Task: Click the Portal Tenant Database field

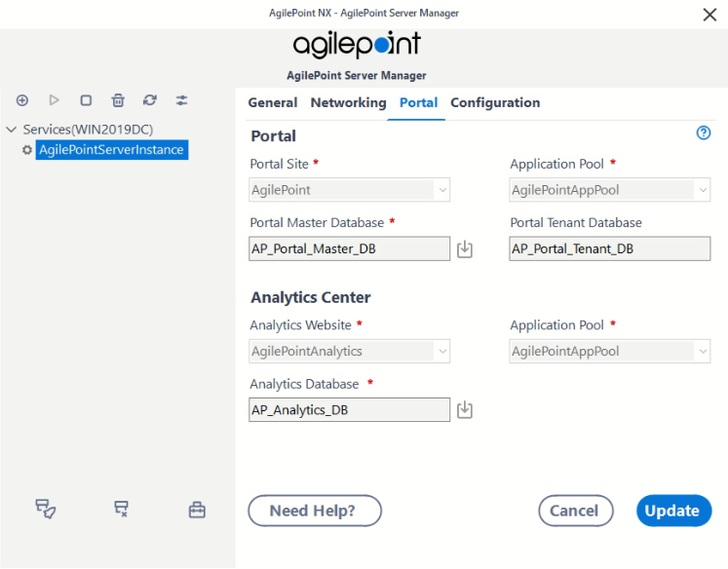Action: [x=610, y=248]
